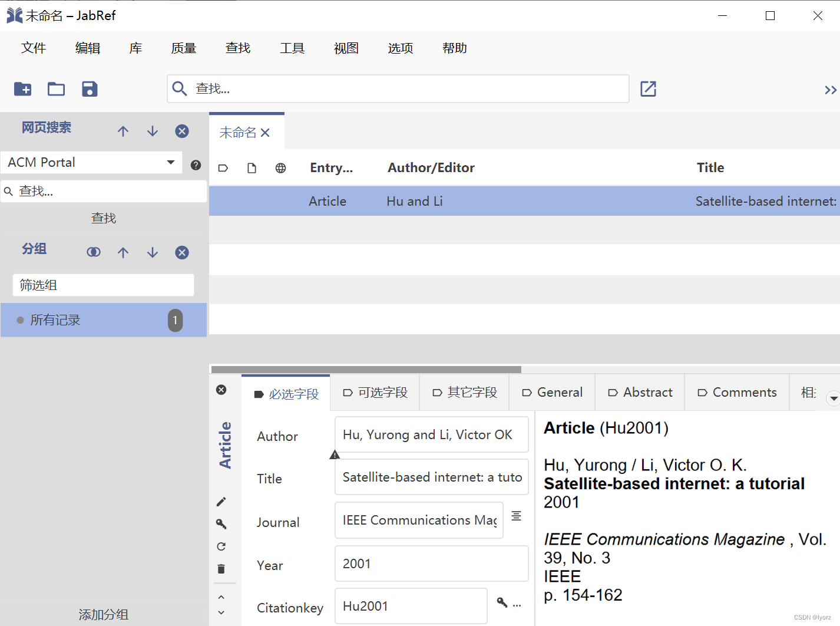Click web search help question mark icon
The image size is (840, 626).
(x=196, y=165)
